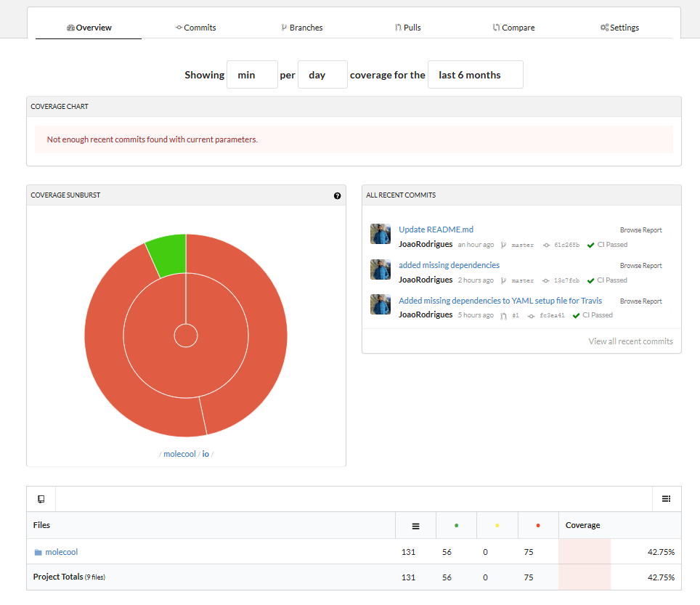
Task: Switch to the Commits tab
Action: click(195, 28)
